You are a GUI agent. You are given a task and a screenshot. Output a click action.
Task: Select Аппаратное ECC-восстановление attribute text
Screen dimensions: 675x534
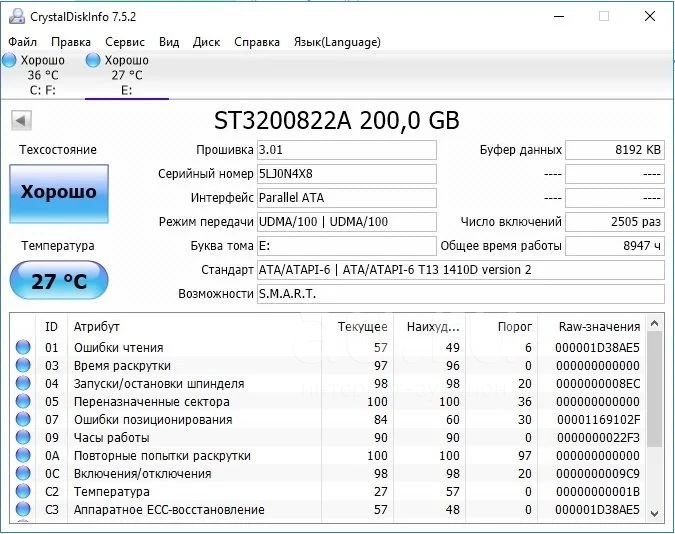pos(169,509)
